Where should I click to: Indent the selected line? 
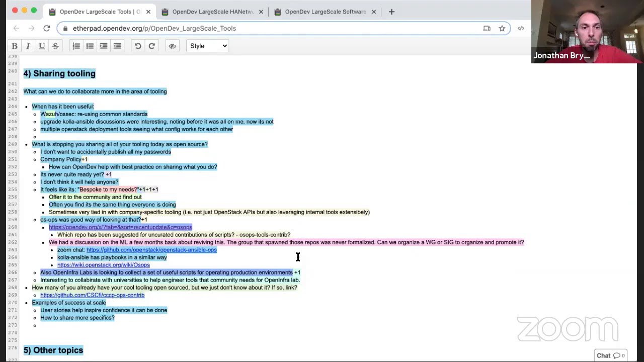[x=104, y=46]
